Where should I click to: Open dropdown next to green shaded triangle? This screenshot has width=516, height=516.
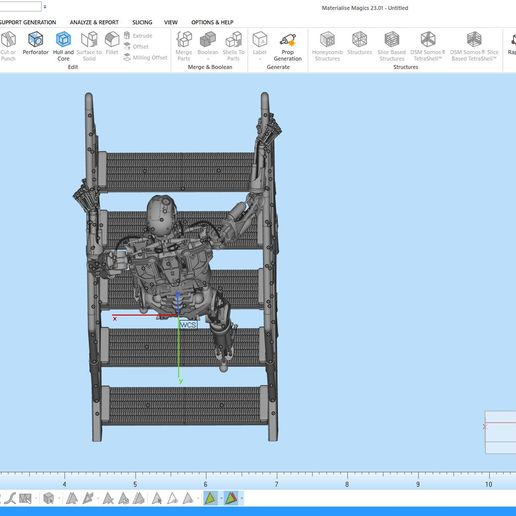[221, 499]
